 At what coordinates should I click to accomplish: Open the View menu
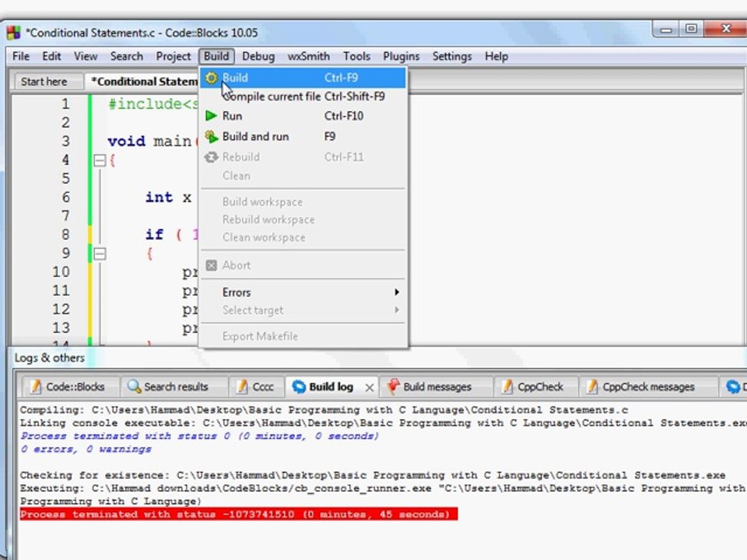86,56
